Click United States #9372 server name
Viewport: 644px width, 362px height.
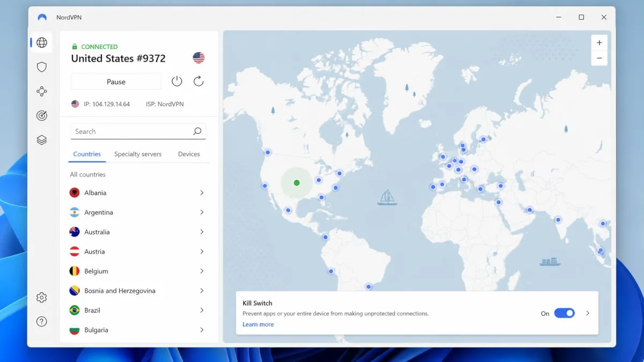118,58
